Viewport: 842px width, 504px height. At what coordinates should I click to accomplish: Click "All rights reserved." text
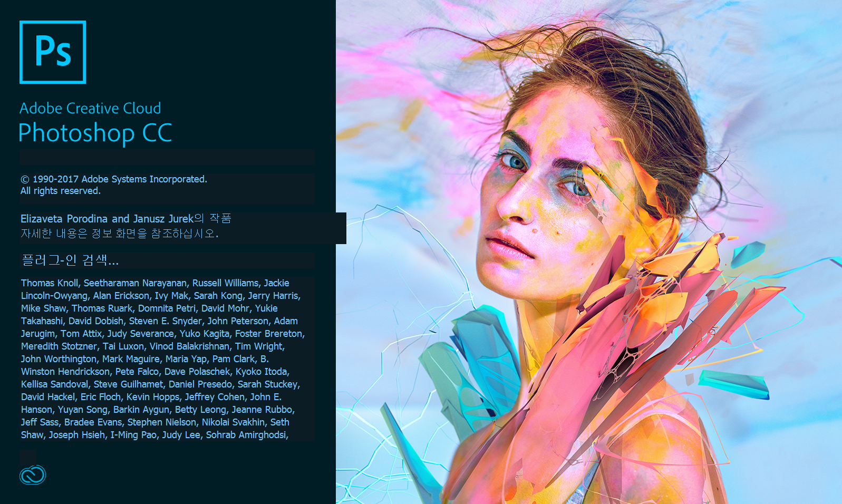61,191
